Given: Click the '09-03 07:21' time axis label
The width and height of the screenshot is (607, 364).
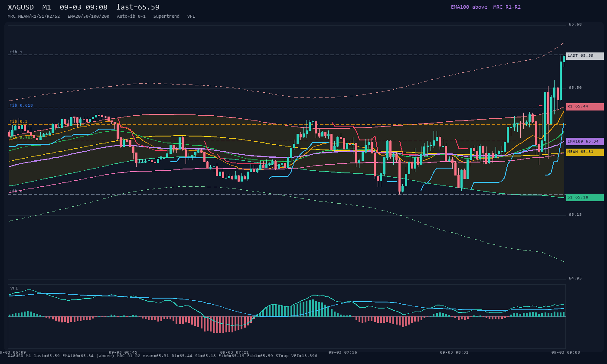Looking at the screenshot, I should 235,352.
